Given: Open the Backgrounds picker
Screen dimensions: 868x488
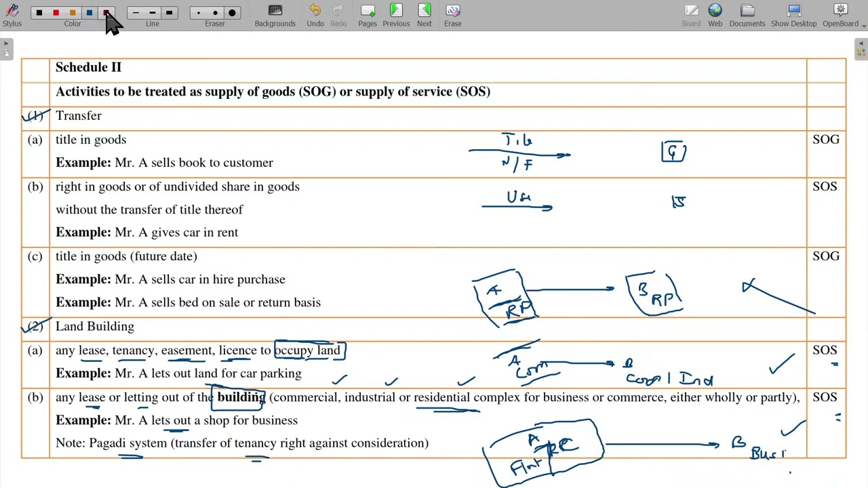Looking at the screenshot, I should [275, 15].
